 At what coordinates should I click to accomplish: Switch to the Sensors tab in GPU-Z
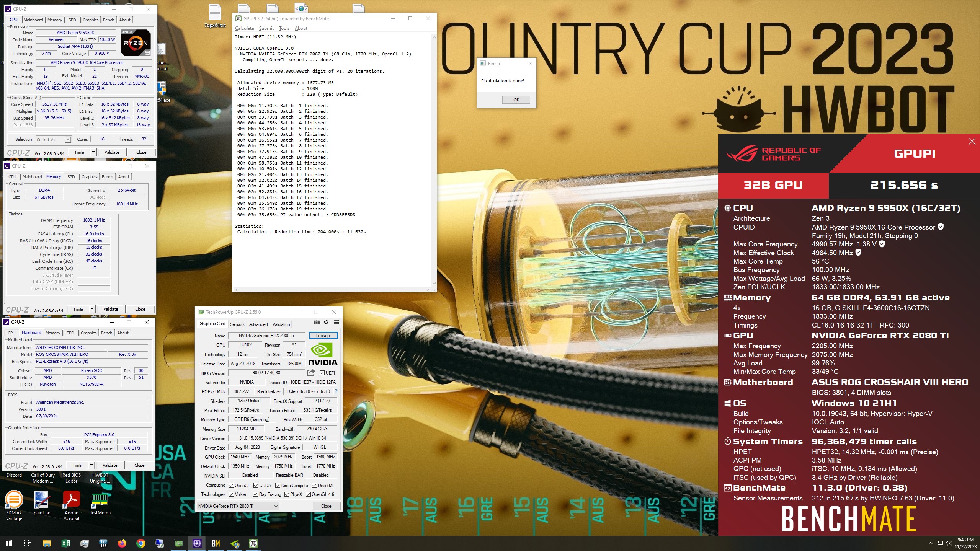(237, 324)
